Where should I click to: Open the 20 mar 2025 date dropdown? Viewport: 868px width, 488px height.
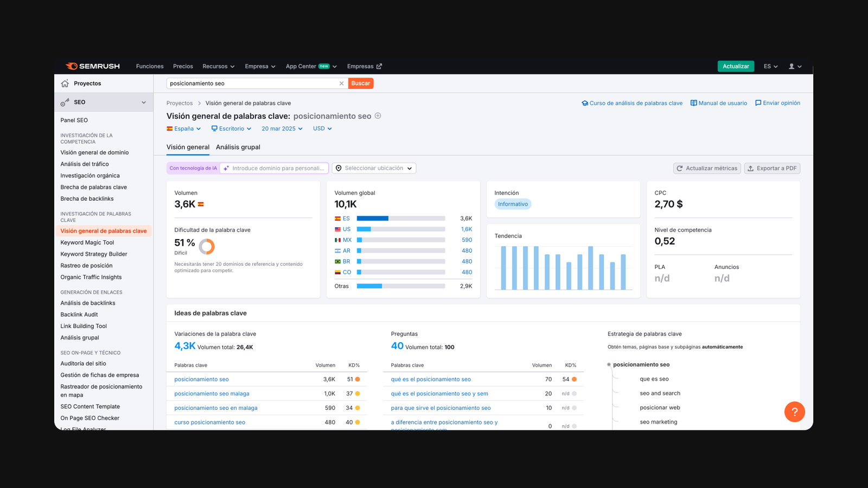pyautogui.click(x=282, y=129)
